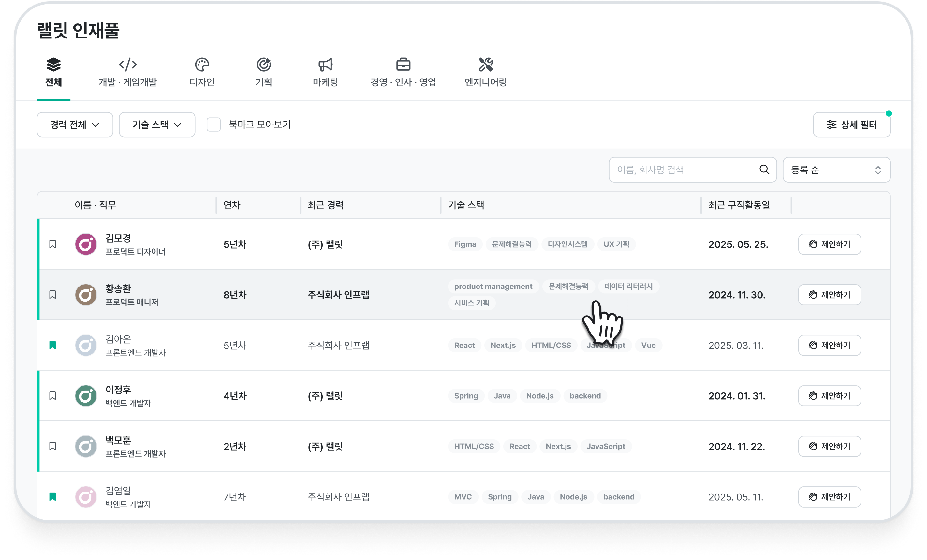Screen dimensions: 927x560
Task: Click the date 2025. 05. 25.
Action: coord(738,244)
